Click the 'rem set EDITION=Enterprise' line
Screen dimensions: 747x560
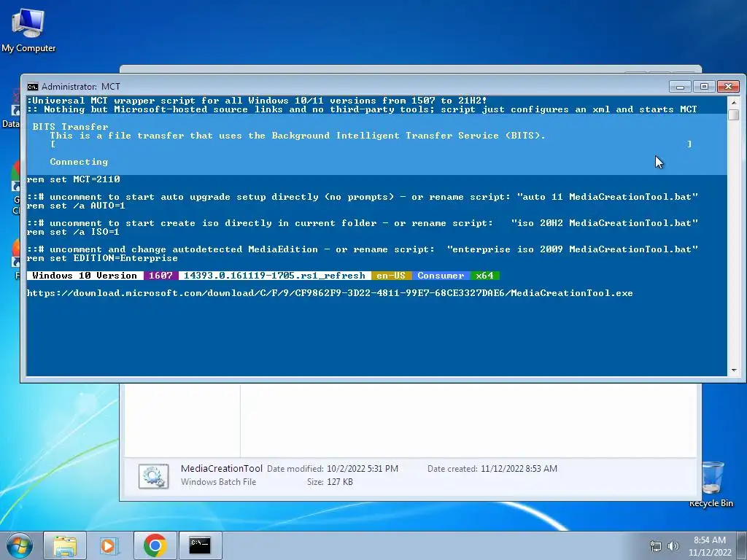pos(102,258)
